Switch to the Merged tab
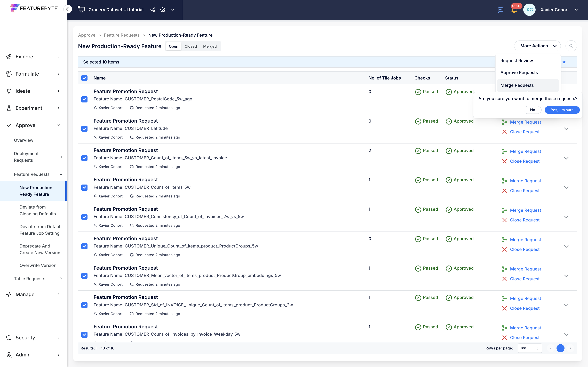This screenshot has height=367, width=588. coord(210,46)
